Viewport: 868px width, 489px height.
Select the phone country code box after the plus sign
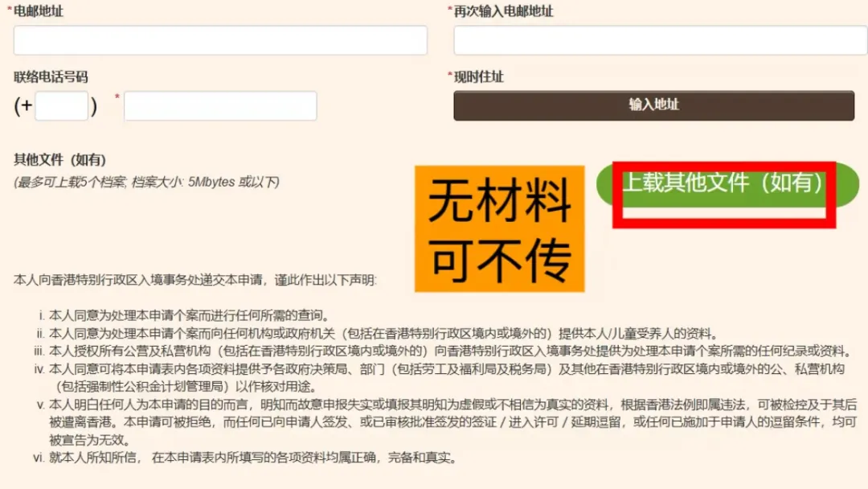[61, 105]
